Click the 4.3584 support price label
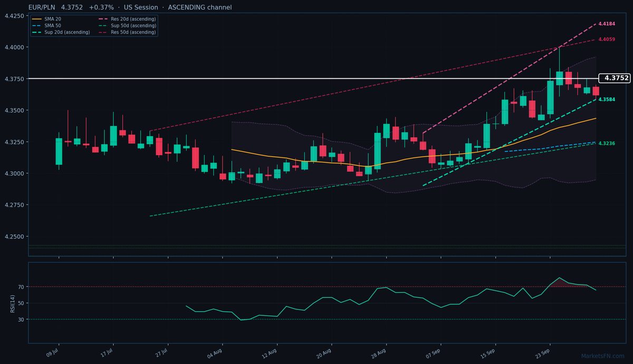This screenshot has width=633, height=364. click(x=607, y=100)
